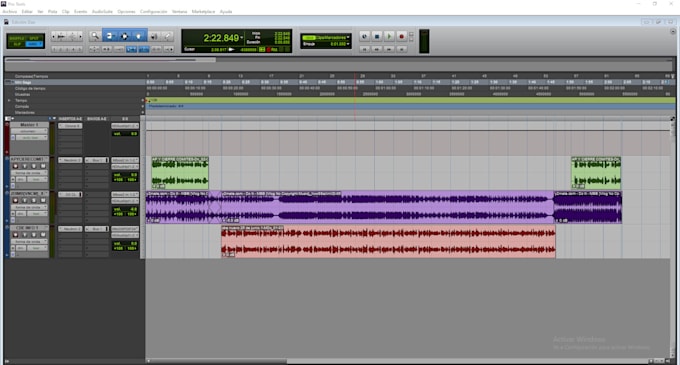Click the Go to End transport button
This screenshot has width=680, height=365.
click(402, 49)
